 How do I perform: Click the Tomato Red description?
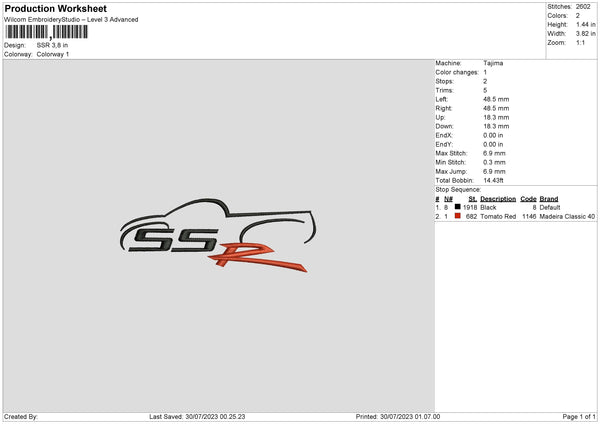498,217
